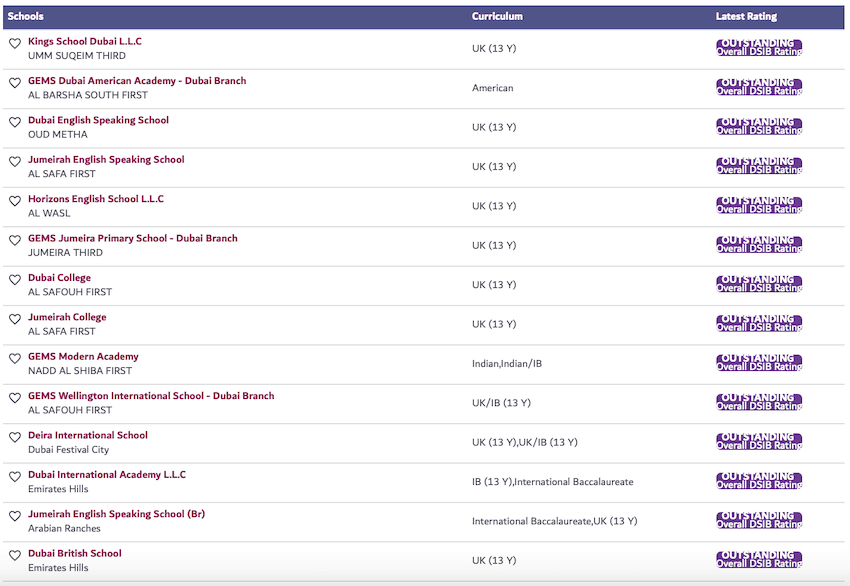Viewport: 850px width, 586px height.
Task: Click heart icon beside Dubai College
Action: point(15,280)
